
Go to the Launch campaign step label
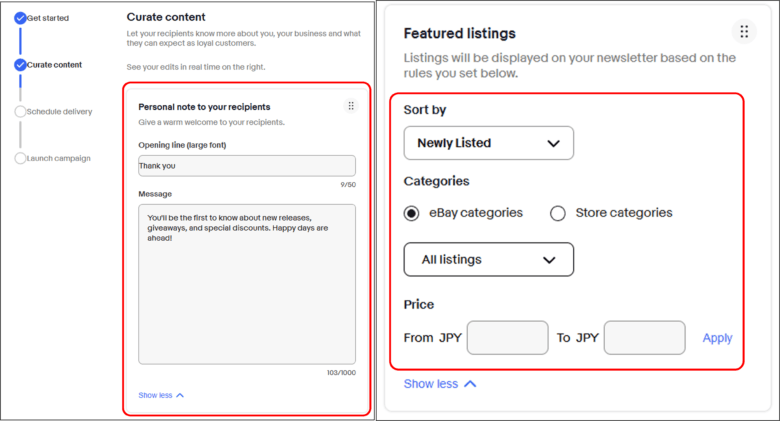pyautogui.click(x=58, y=158)
